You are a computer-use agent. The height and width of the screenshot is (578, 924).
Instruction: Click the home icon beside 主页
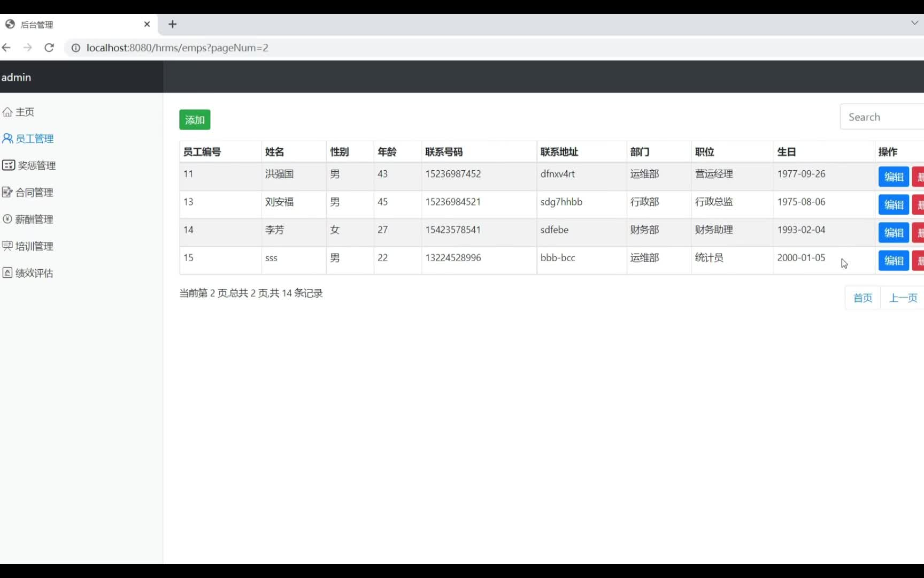pyautogui.click(x=7, y=112)
